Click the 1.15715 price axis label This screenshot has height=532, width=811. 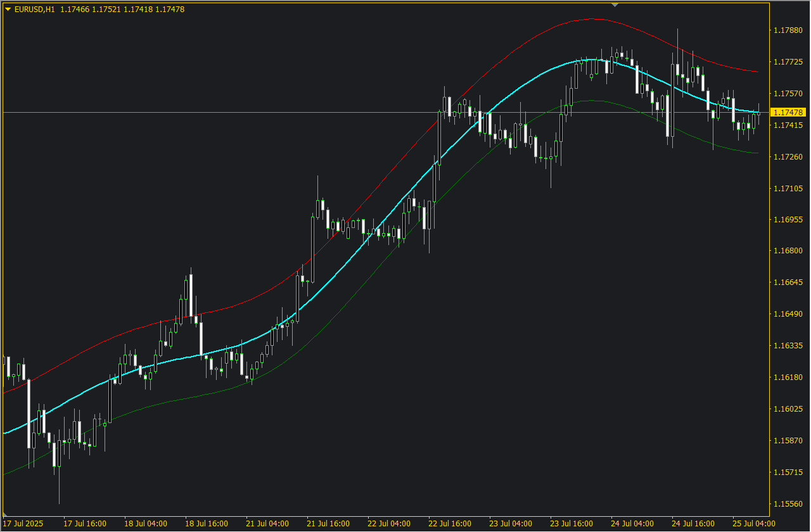[788, 472]
